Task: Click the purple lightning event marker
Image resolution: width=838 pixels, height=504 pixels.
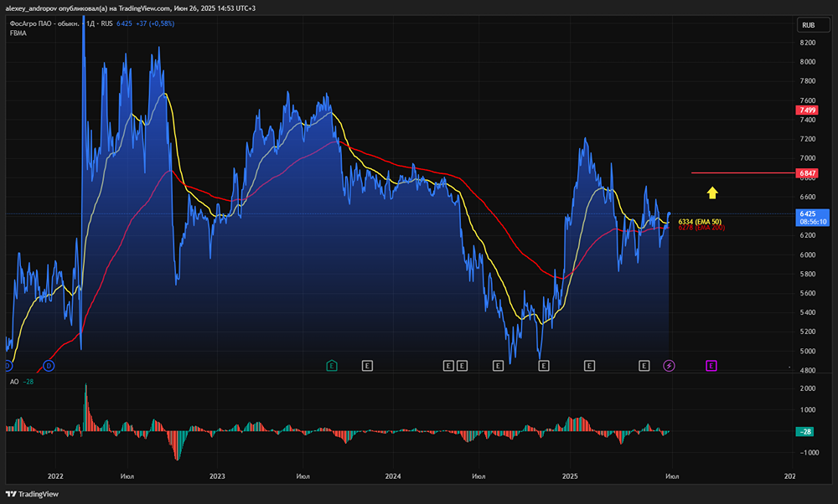Action: point(669,366)
